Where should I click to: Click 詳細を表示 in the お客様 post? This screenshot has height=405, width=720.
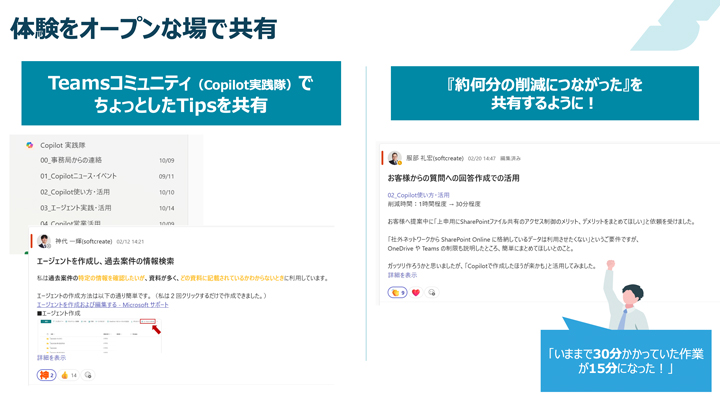coord(402,275)
